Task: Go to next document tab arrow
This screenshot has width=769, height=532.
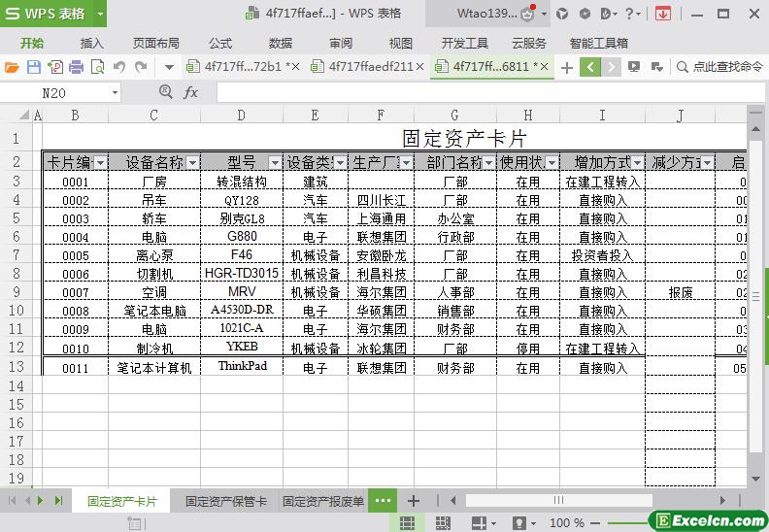Action: [611, 67]
